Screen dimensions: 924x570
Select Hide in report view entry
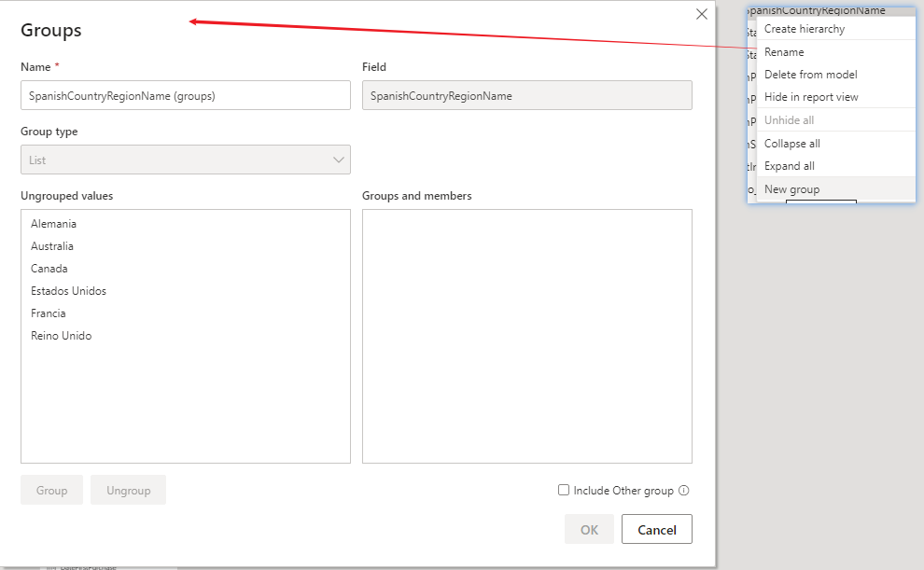click(835, 97)
